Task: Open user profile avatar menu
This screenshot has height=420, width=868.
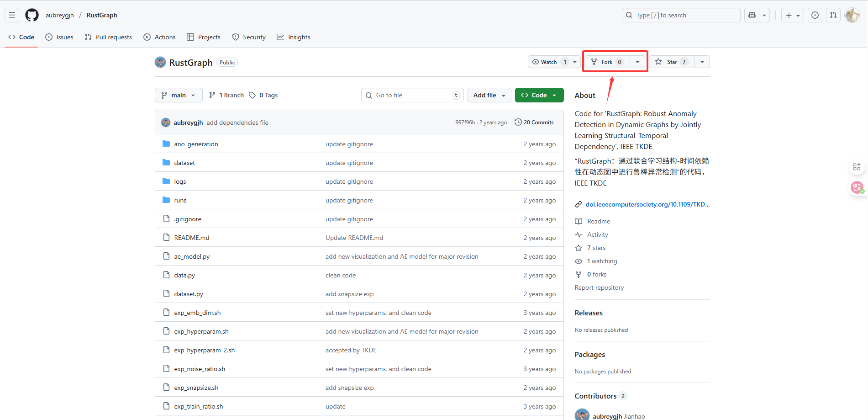Action: [x=852, y=15]
